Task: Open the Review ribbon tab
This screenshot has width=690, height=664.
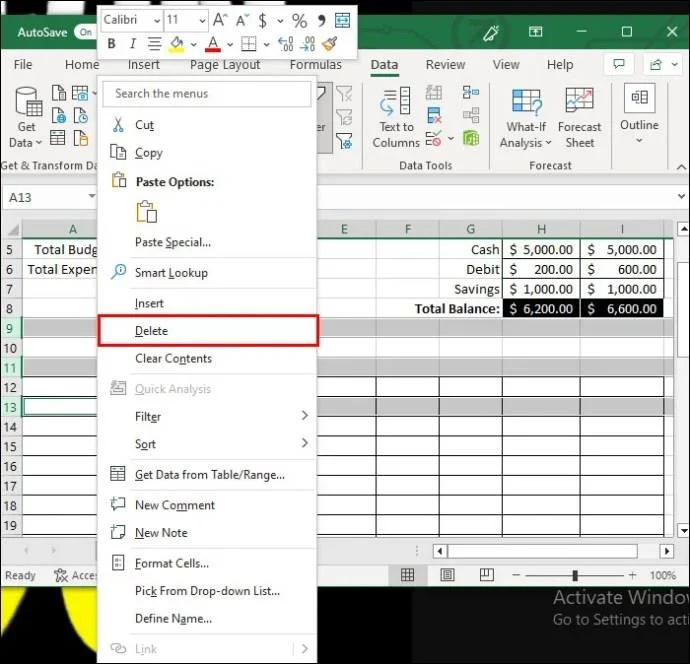Action: point(445,65)
